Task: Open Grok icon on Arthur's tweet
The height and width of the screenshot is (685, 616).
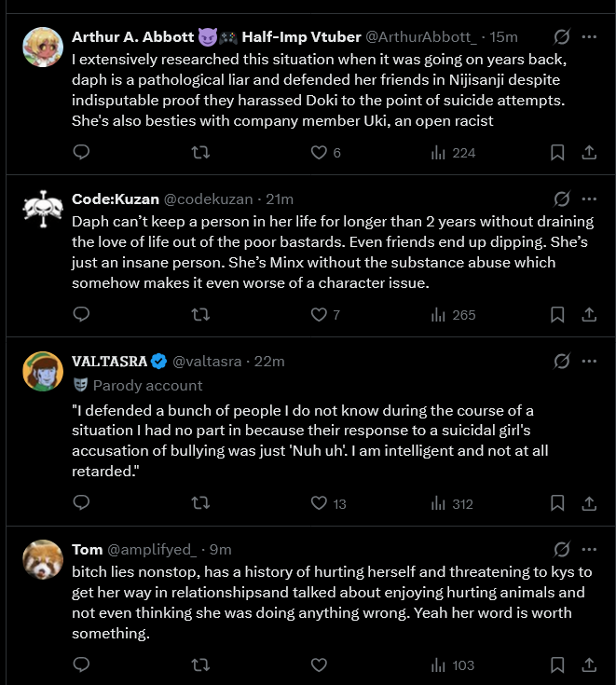Action: pyautogui.click(x=562, y=37)
